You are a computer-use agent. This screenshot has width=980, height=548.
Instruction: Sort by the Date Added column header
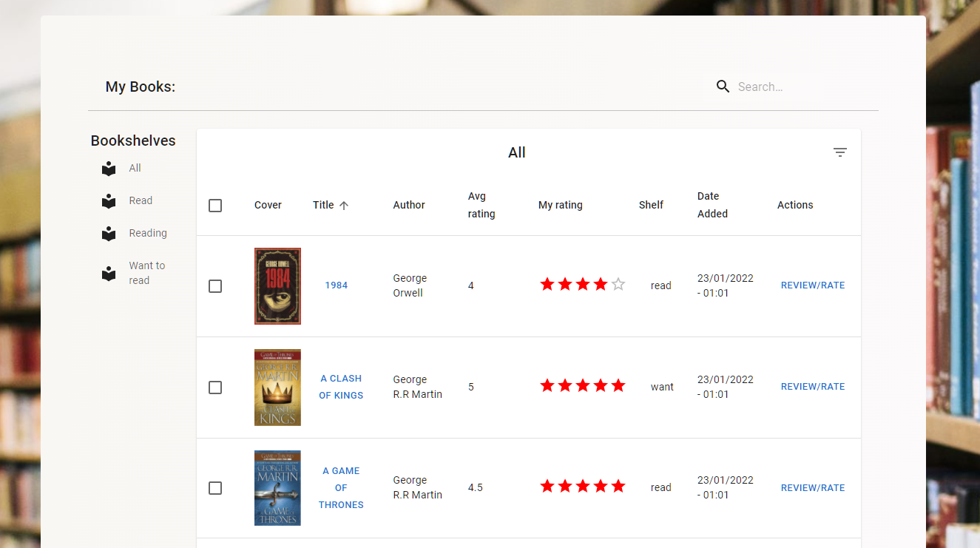click(x=712, y=205)
